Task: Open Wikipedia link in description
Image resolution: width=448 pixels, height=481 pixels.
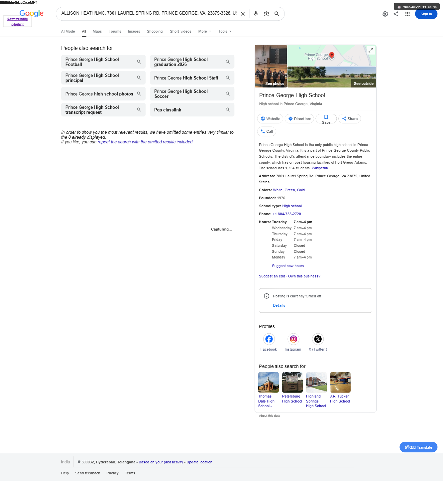Action: tap(320, 168)
